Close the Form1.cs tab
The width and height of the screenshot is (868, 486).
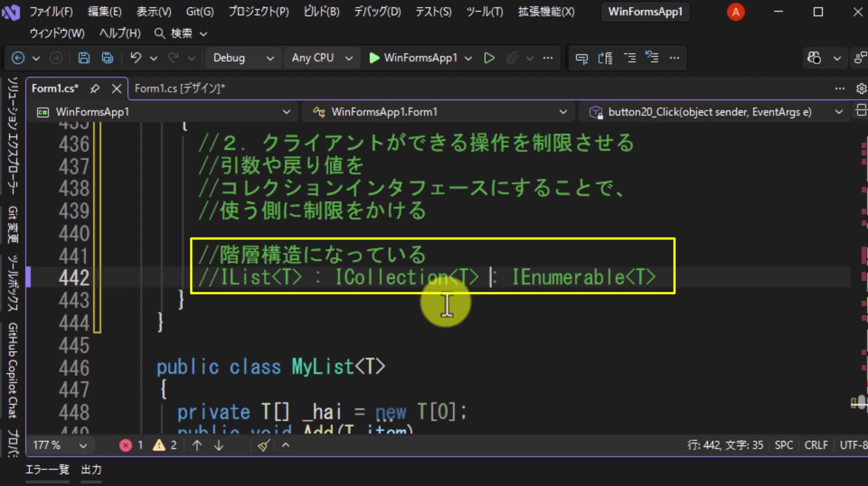pos(117,89)
